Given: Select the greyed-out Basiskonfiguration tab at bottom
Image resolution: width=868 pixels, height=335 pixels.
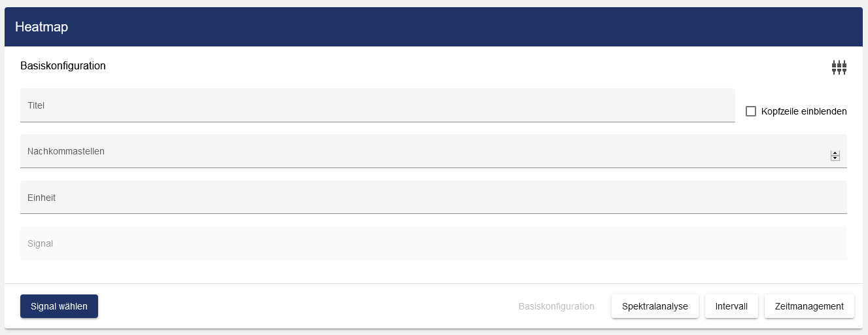Looking at the screenshot, I should click(556, 306).
